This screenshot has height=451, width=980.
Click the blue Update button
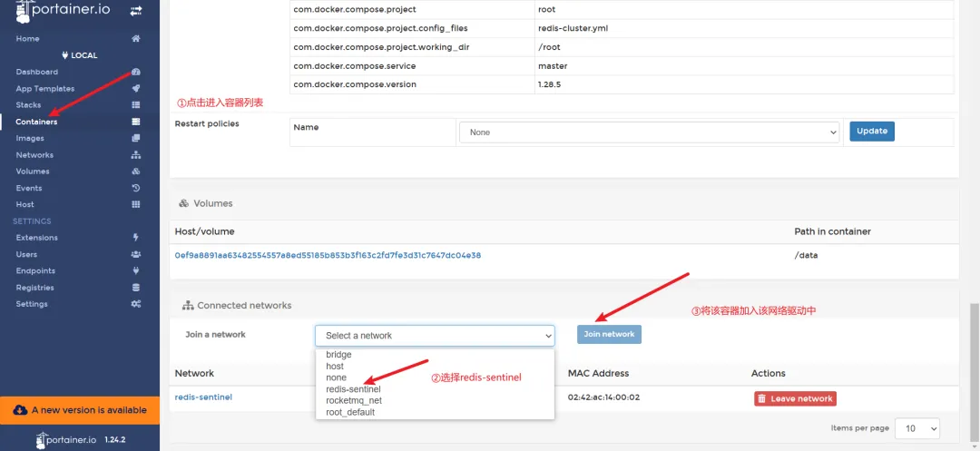point(872,132)
